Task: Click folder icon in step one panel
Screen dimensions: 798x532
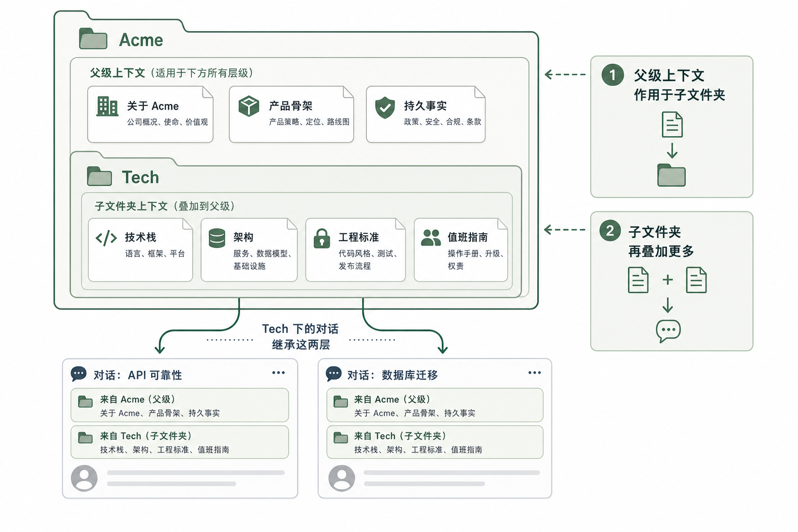Action: pos(672,175)
